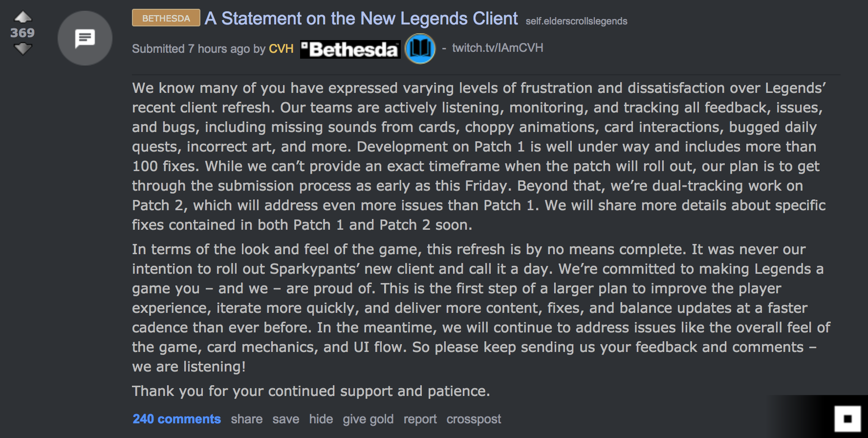Viewport: 868px width, 438px height.
Task: Open the self.elderscrollslegends domain link
Action: 576,21
